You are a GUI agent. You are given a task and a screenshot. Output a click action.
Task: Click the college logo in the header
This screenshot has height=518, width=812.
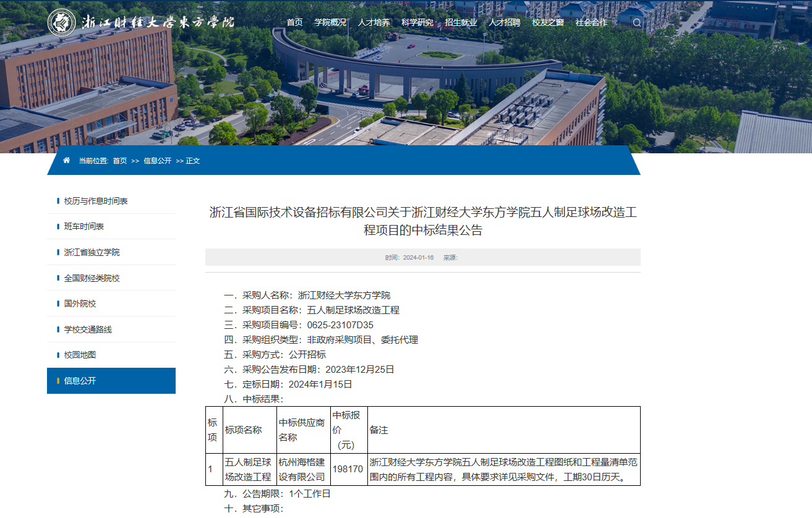pos(141,22)
